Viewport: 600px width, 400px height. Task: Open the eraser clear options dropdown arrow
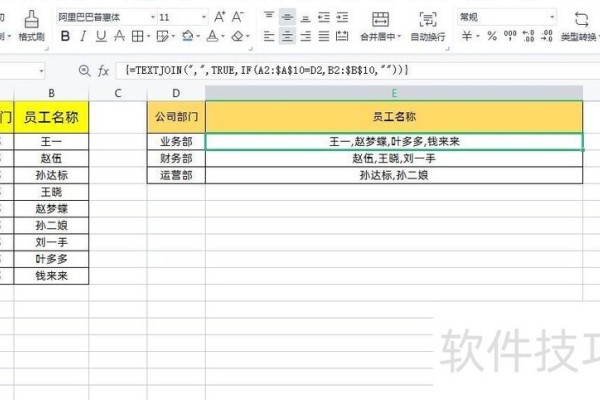(x=248, y=37)
